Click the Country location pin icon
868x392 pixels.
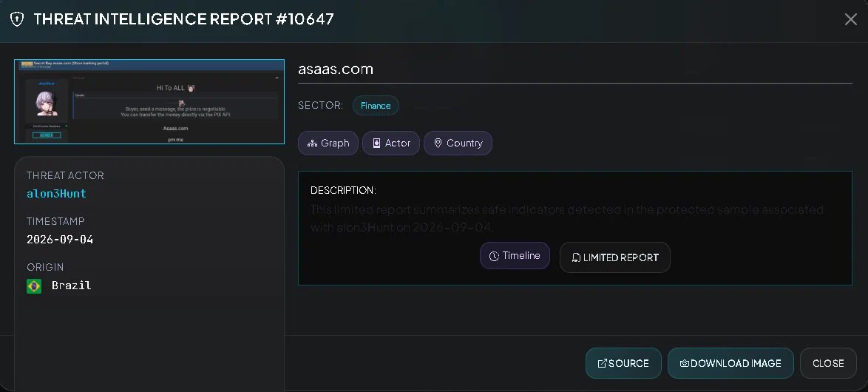pyautogui.click(x=438, y=143)
